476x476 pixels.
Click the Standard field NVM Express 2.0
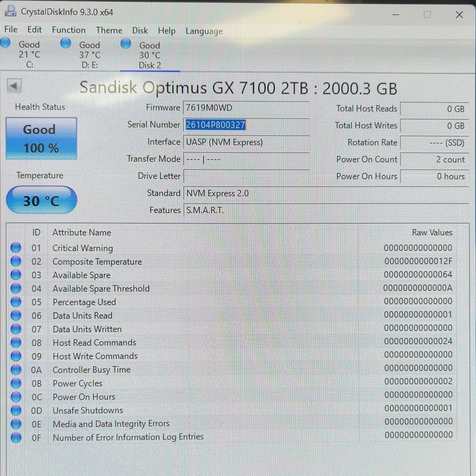326,193
